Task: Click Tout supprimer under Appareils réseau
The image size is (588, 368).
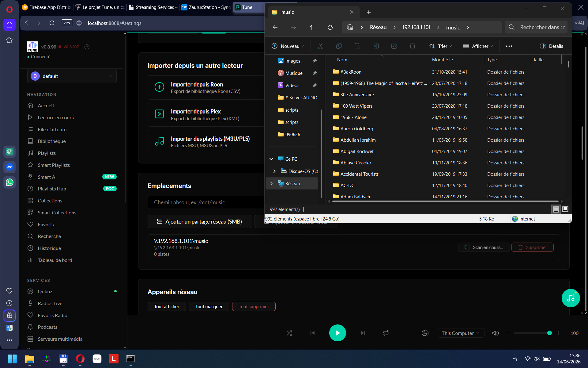Action: point(254,306)
